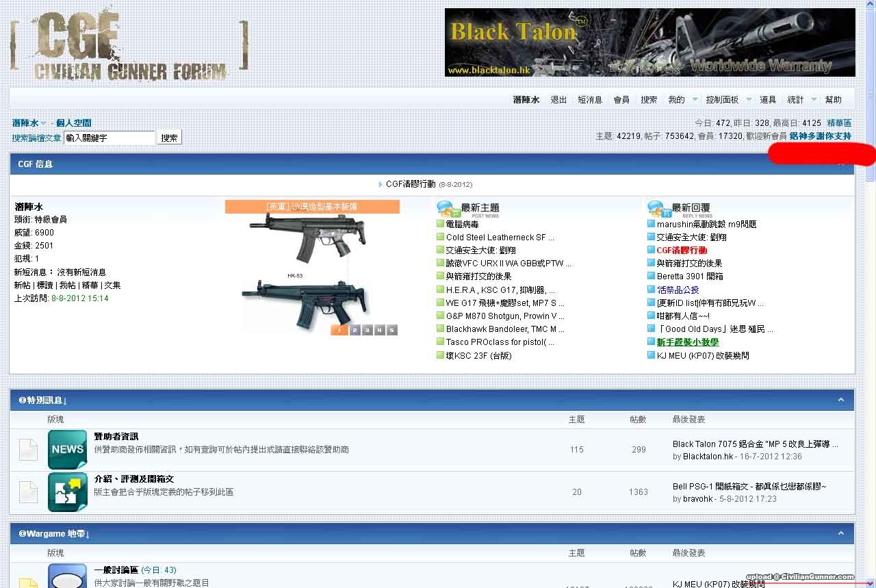Collapse the Wargame 地帶 section
Image resolution: width=876 pixels, height=588 pixels.
[841, 533]
